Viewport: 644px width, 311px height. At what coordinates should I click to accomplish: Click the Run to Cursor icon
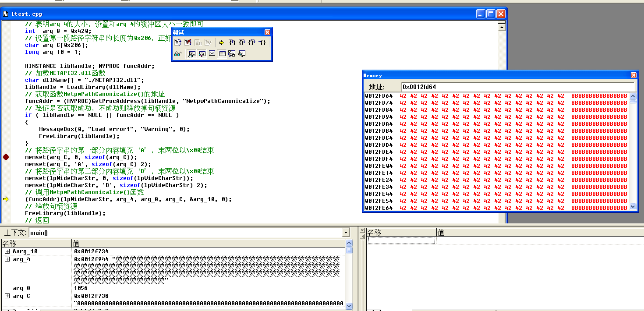[262, 42]
